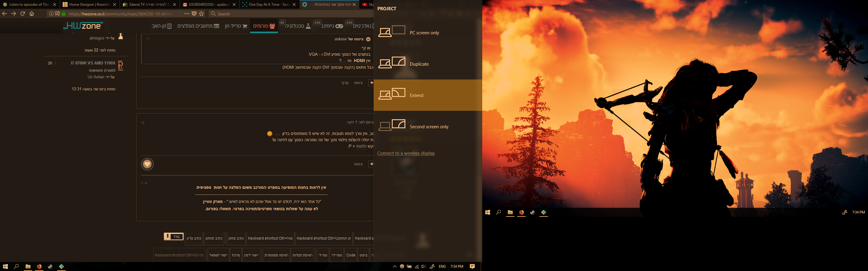Open Steam from the main taskbar
Viewport: 868px width, 271px height.
coord(50,266)
